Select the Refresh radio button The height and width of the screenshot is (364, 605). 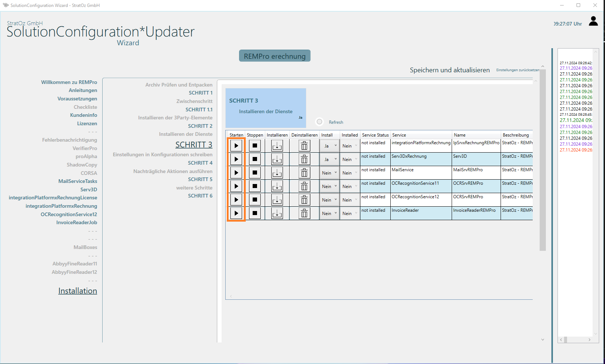tap(319, 122)
